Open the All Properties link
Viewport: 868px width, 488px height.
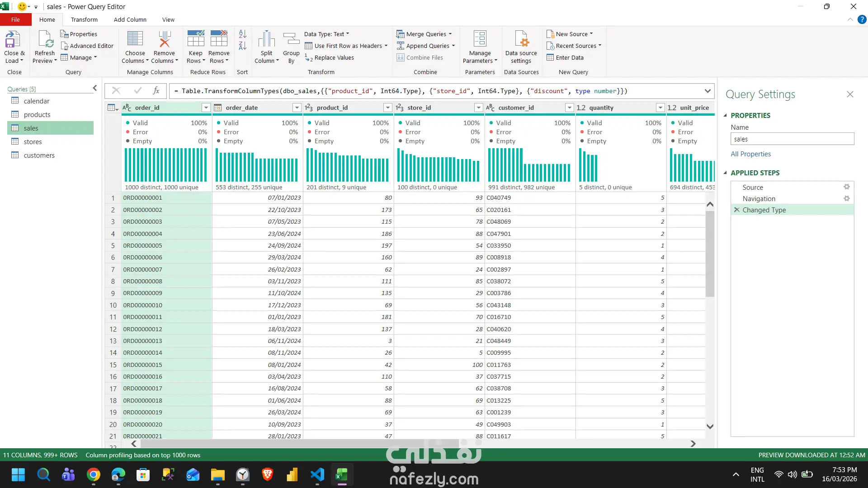pyautogui.click(x=750, y=154)
